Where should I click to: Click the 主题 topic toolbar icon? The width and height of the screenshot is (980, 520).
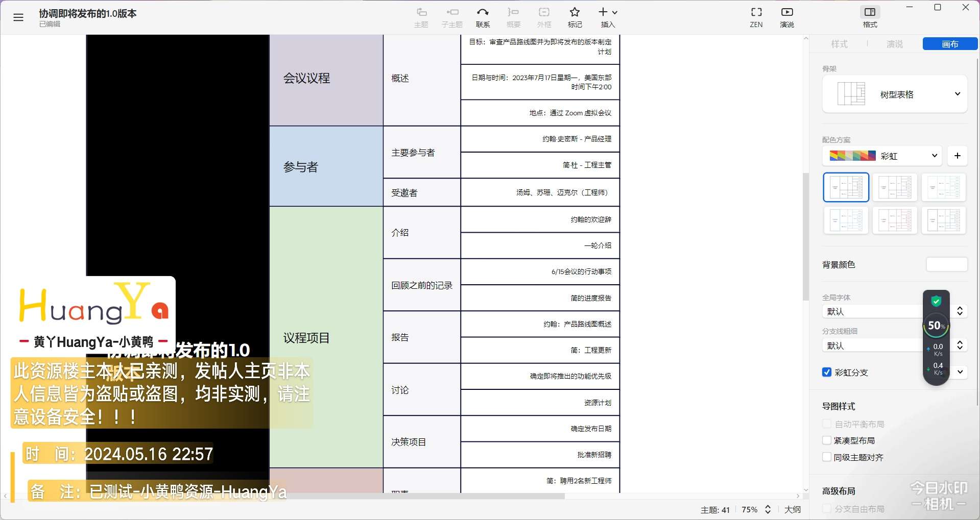(x=421, y=17)
